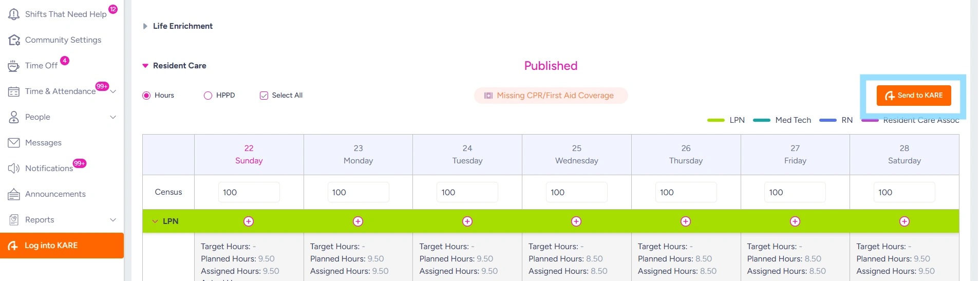Click the Notifications megaphone icon
The height and width of the screenshot is (281, 980).
14,168
